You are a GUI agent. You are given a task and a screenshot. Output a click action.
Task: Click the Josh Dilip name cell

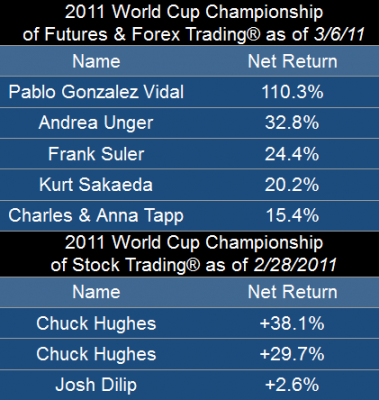pos(96,385)
